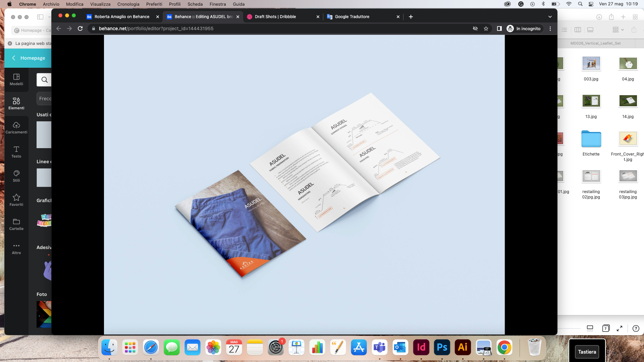Image resolution: width=644 pixels, height=362 pixels.
Task: Click Spotlight search in menu bar
Action: pyautogui.click(x=580, y=4)
